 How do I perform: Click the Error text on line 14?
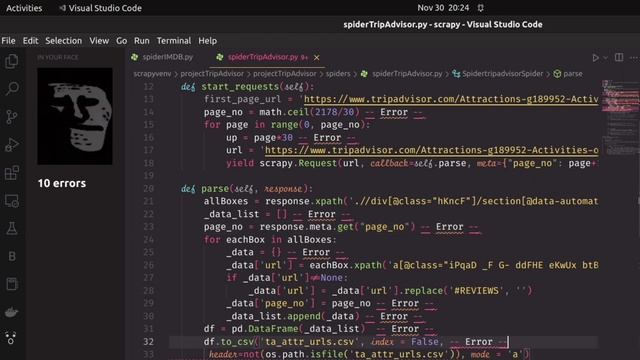pos(393,112)
